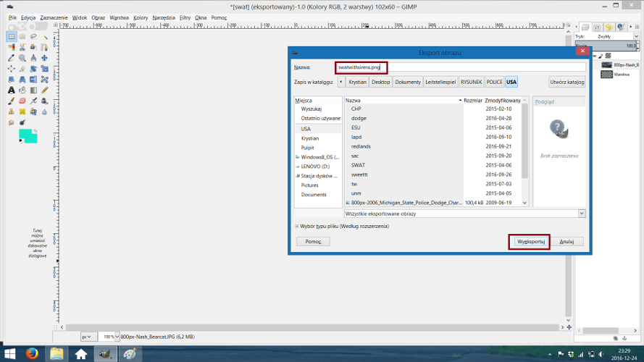Click the Nazwa filename input field

(460, 67)
